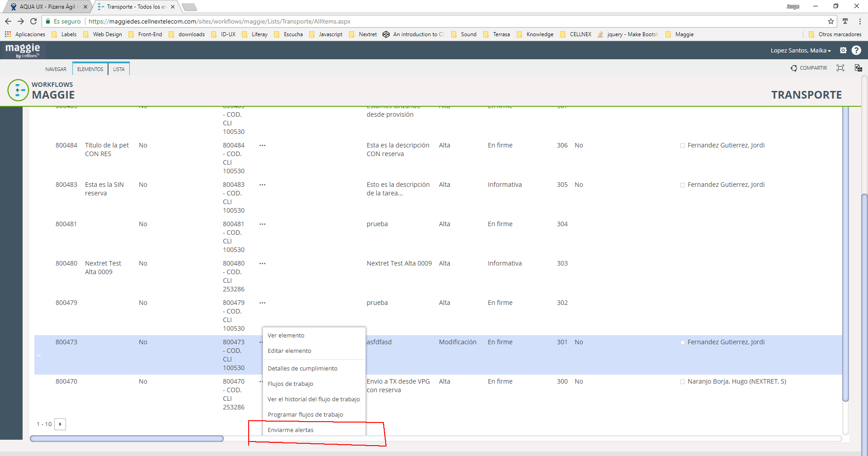Open CELLNEX bookmarks folder

576,34
